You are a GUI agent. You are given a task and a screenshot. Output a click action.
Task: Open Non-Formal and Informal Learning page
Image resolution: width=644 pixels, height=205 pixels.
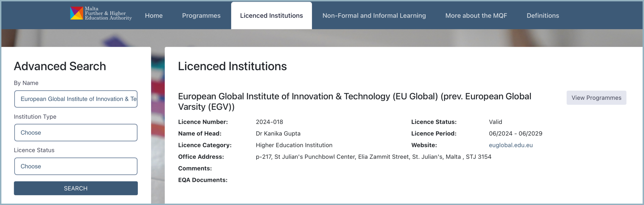point(374,16)
